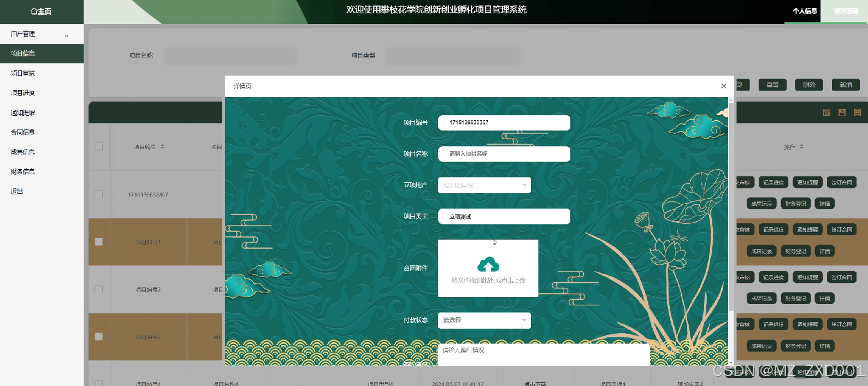Check the 项目编号1 row checkbox
This screenshot has height=386, width=868.
click(x=99, y=241)
